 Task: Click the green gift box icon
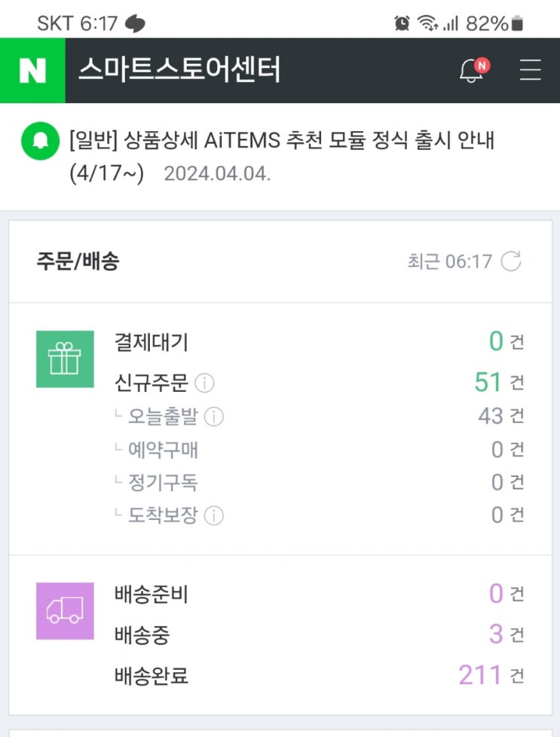[65, 359]
